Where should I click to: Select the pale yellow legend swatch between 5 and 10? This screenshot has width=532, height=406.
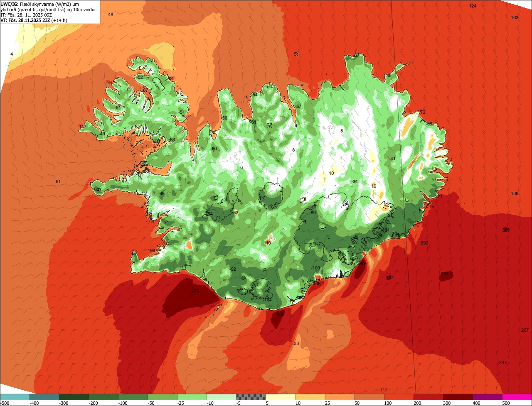pos(281,397)
